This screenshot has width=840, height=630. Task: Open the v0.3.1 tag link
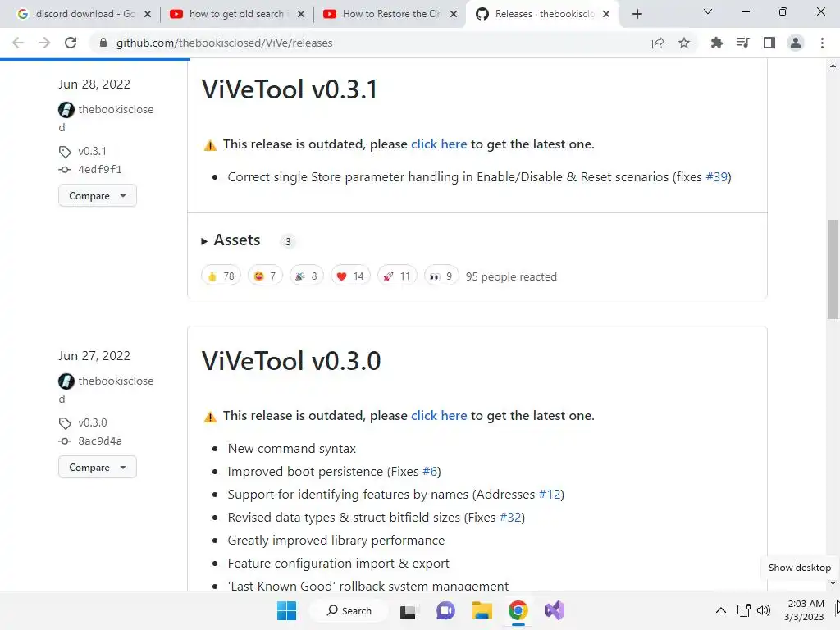92,151
